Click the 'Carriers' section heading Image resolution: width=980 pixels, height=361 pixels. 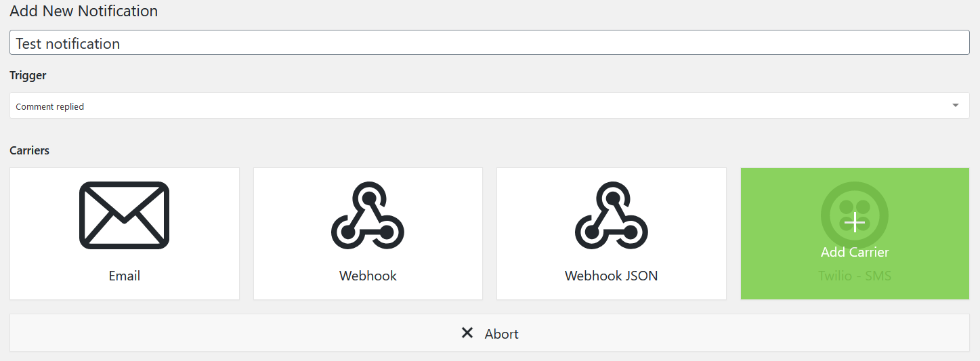tap(29, 150)
